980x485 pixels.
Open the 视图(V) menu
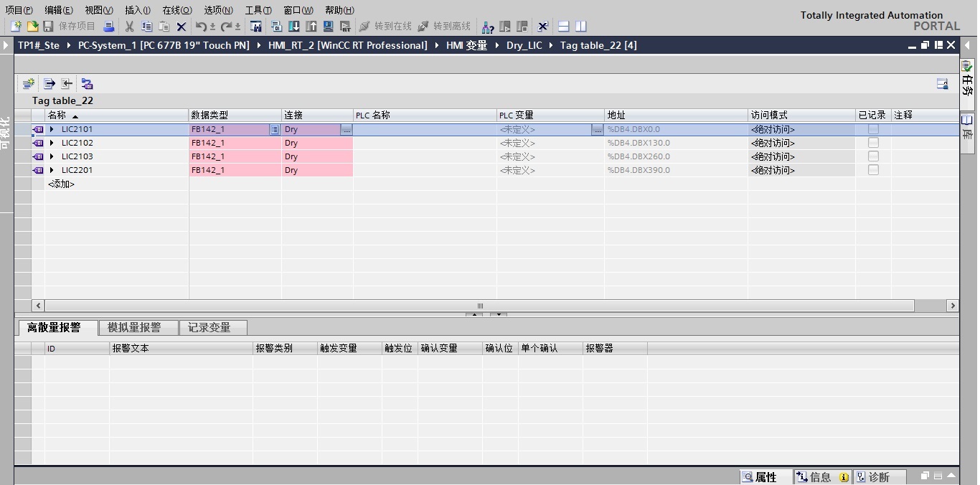(x=99, y=10)
